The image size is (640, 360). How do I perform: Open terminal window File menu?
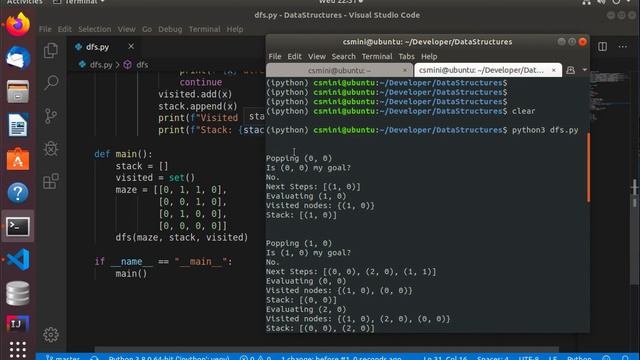point(275,57)
